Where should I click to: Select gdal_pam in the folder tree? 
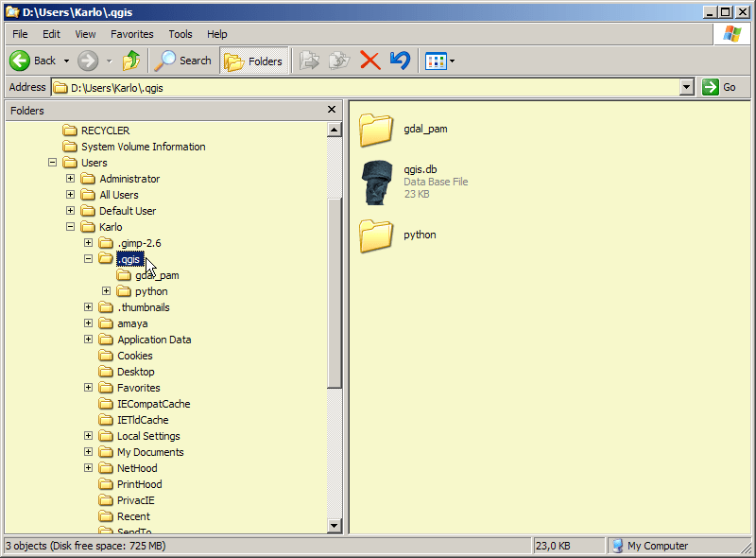157,275
